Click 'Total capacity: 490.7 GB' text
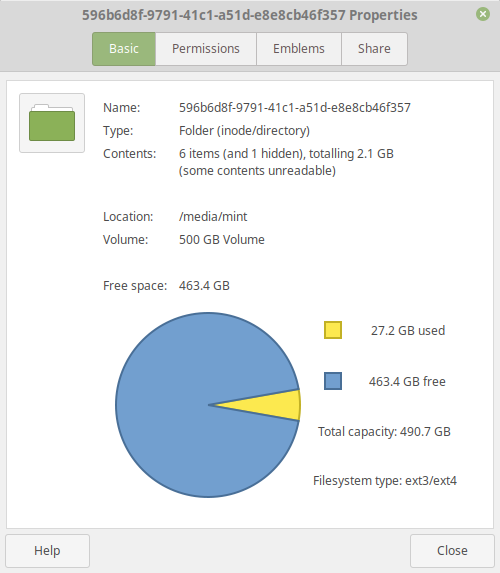 (384, 432)
